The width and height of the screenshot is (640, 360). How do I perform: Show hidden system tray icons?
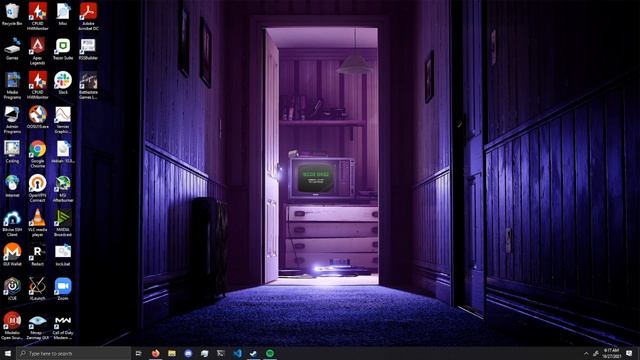coord(586,353)
